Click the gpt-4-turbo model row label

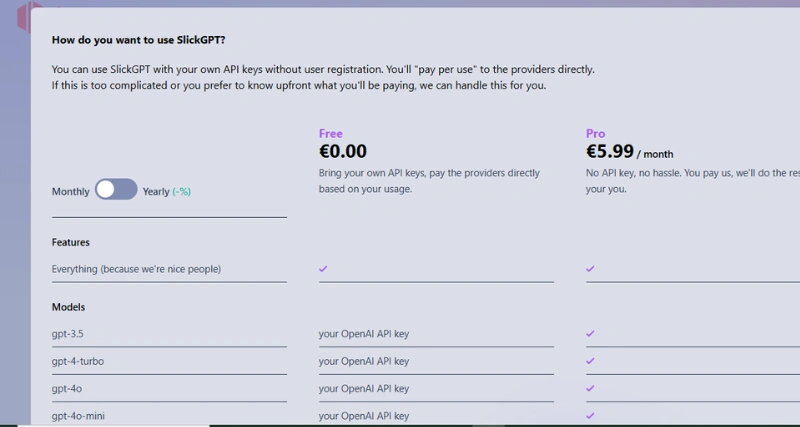(x=78, y=361)
